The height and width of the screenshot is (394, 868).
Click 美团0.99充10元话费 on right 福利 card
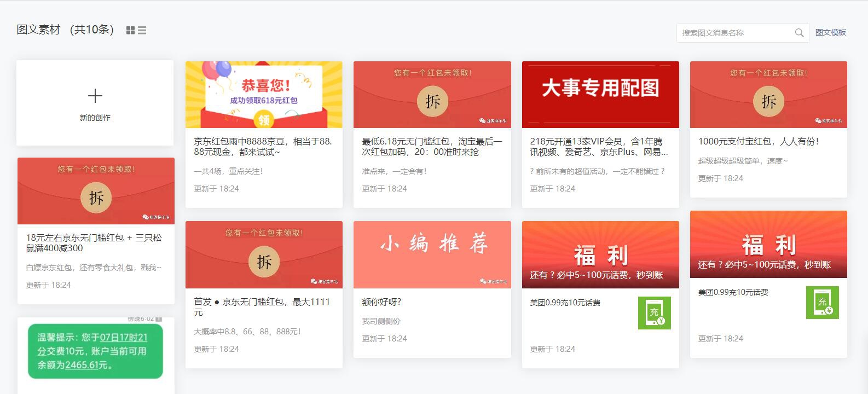coord(733,292)
